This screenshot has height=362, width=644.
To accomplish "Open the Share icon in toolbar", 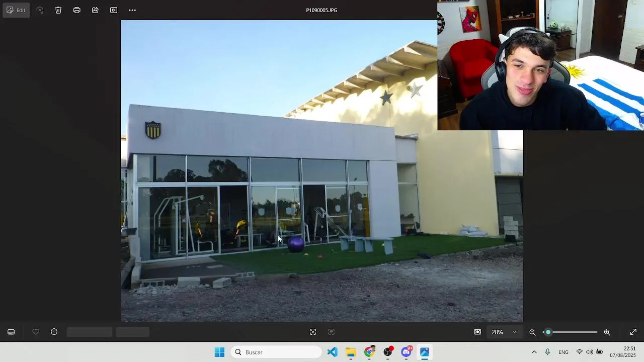I will point(95,10).
